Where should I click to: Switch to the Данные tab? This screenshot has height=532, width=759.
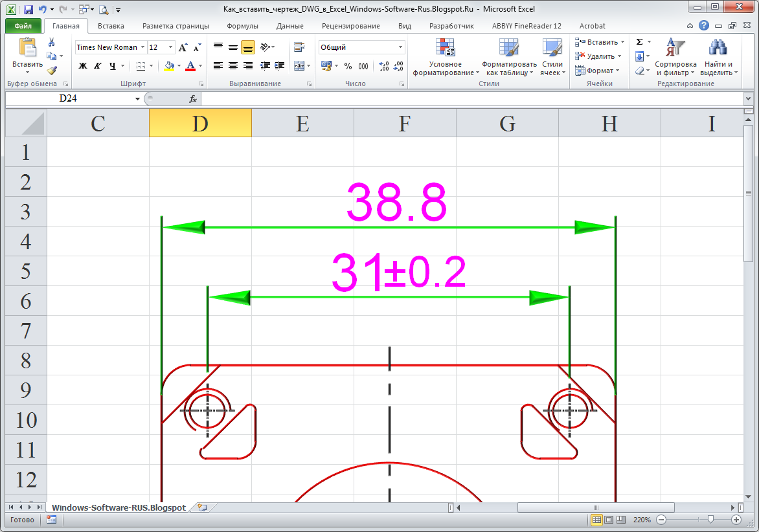pos(290,26)
